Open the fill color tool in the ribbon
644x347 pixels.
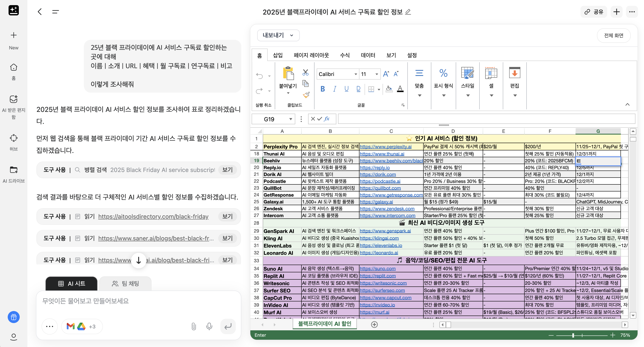(389, 89)
